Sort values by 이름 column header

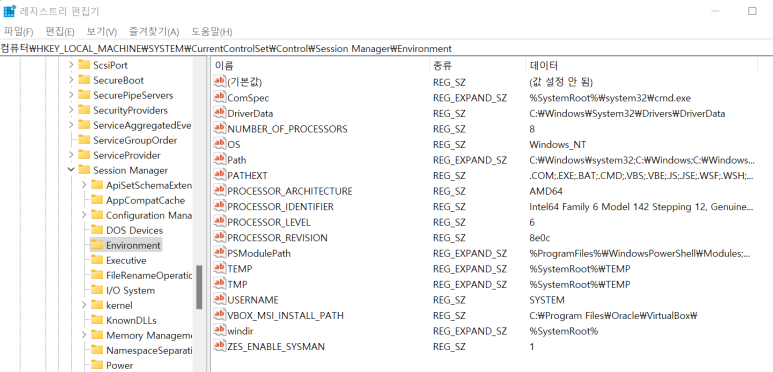pyautogui.click(x=320, y=66)
